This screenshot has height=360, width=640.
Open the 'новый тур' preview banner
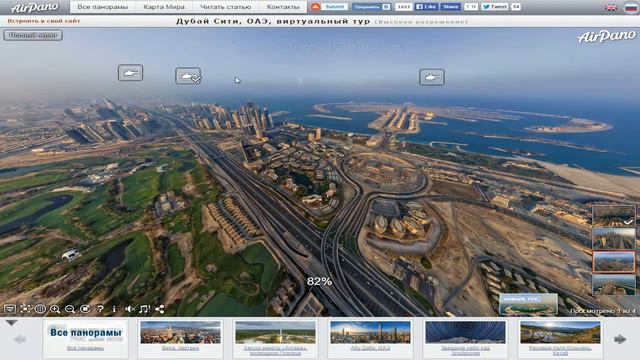528,304
